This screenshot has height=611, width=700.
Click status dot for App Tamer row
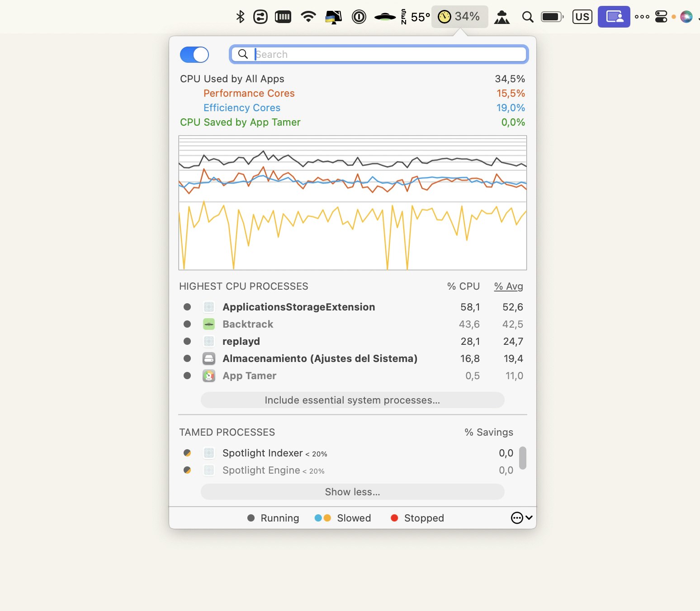point(187,376)
